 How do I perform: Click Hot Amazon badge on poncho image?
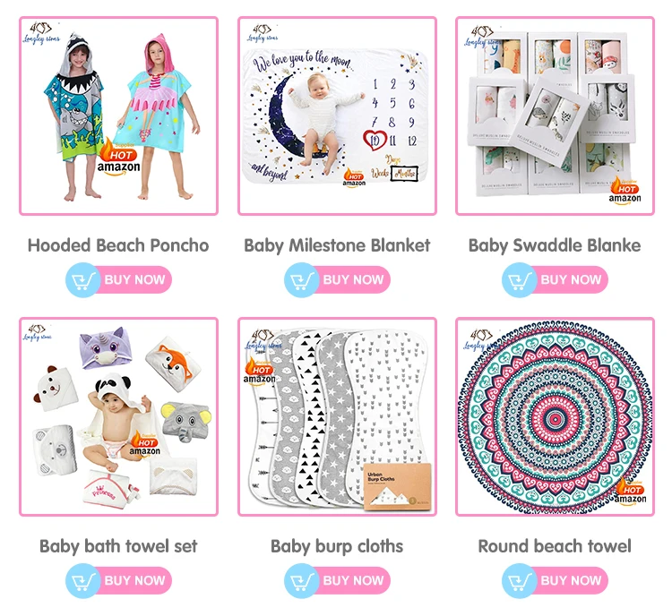tap(118, 158)
